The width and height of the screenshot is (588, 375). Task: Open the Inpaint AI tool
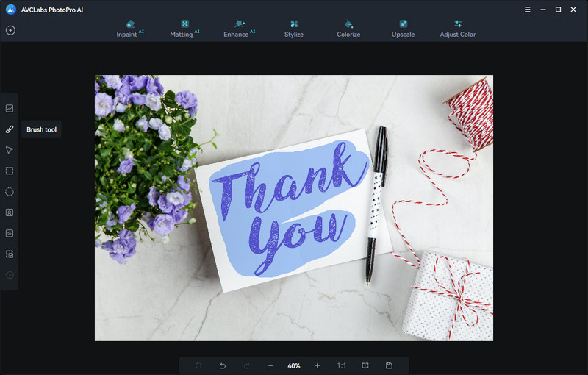coord(130,29)
